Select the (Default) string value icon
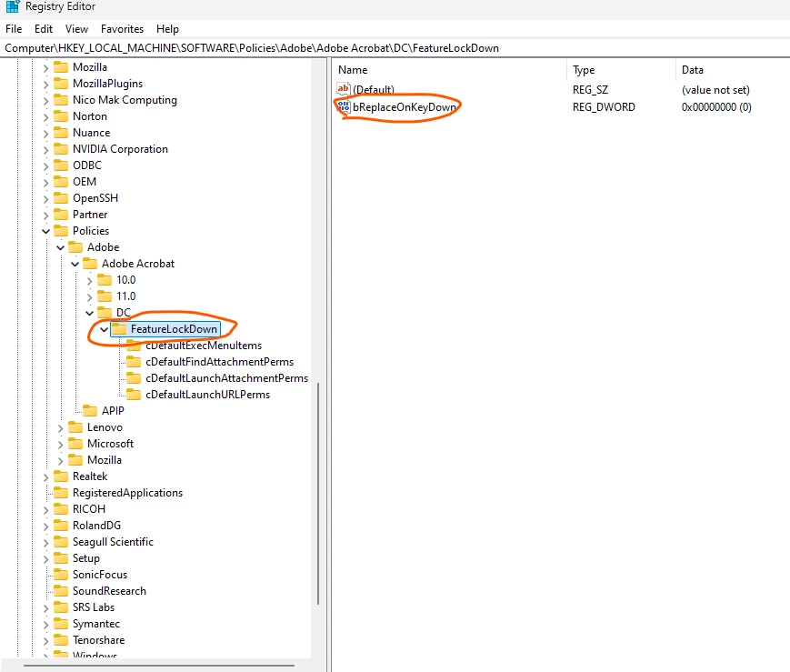Screen dimensions: 790x672 343,89
